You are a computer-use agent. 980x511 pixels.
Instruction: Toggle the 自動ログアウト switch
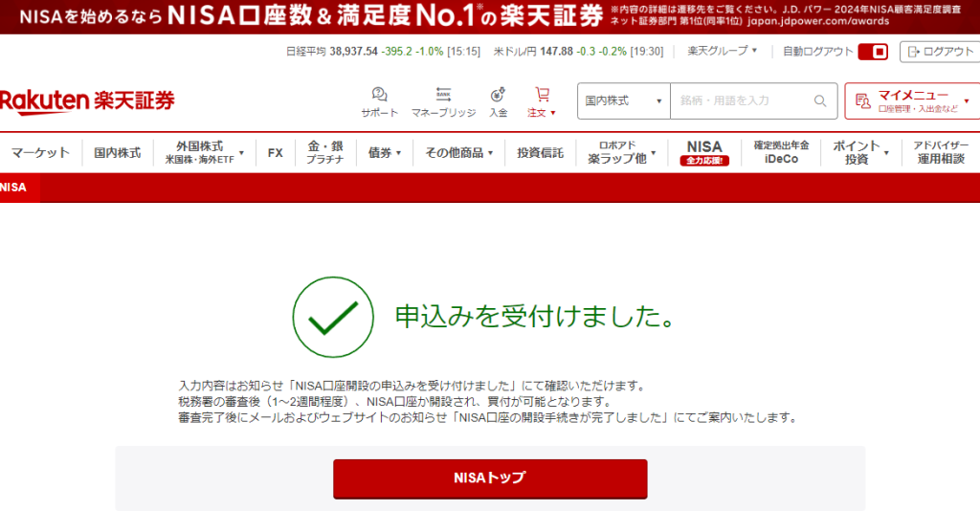click(873, 52)
